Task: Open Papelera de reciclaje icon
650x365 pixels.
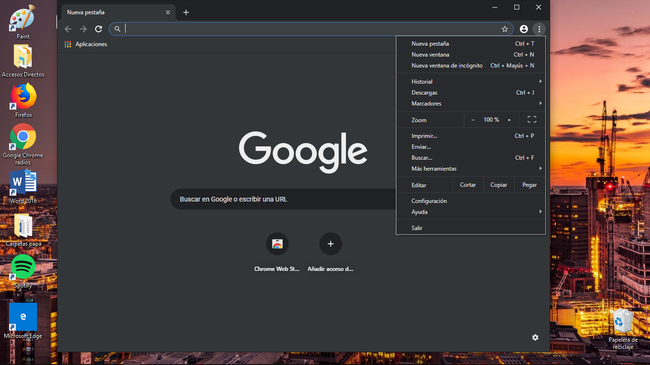Action: coord(623,329)
